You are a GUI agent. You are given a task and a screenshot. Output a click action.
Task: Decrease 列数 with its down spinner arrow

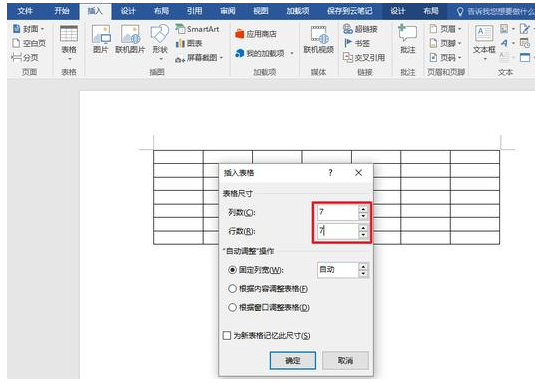363,216
